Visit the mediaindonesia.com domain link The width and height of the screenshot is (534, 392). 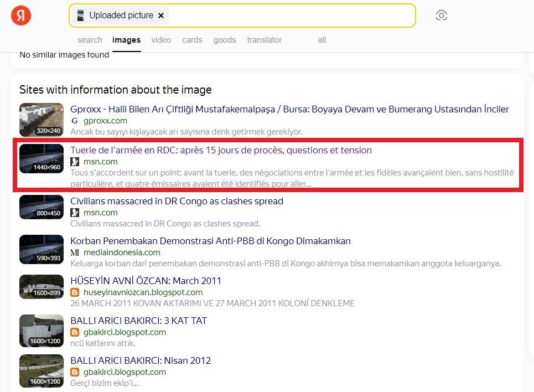tap(122, 252)
